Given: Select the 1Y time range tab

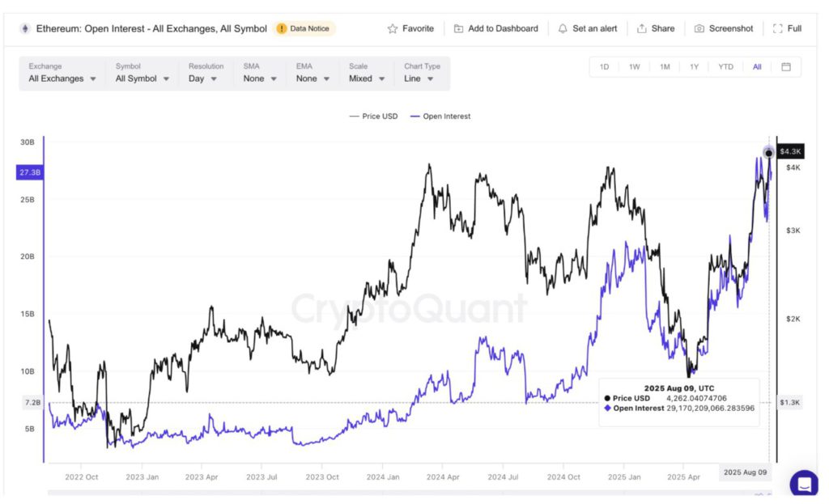Looking at the screenshot, I should pos(694,66).
